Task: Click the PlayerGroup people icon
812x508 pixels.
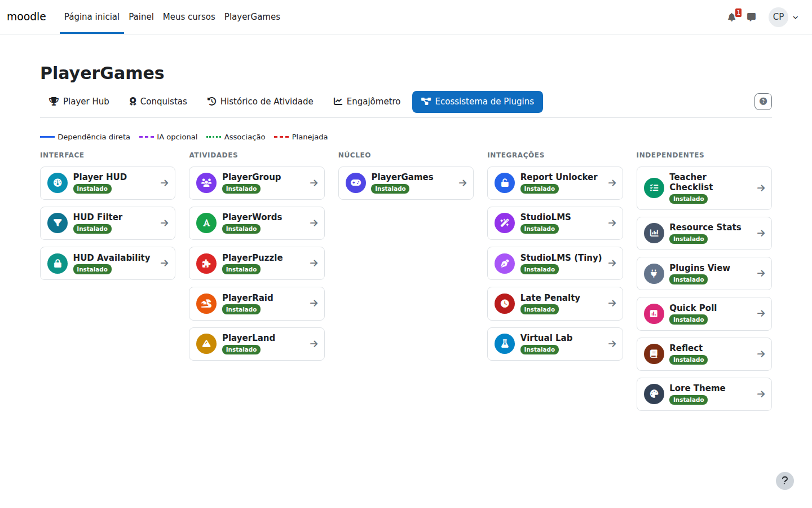Action: (206, 183)
